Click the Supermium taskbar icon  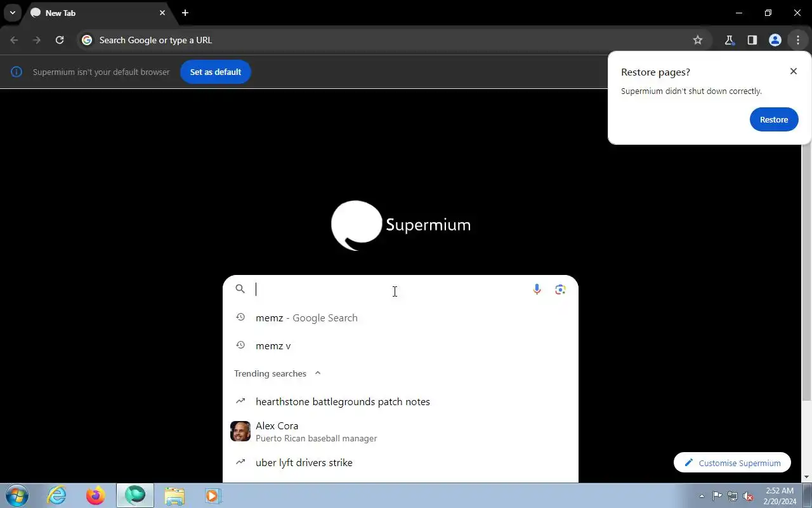[x=135, y=495]
